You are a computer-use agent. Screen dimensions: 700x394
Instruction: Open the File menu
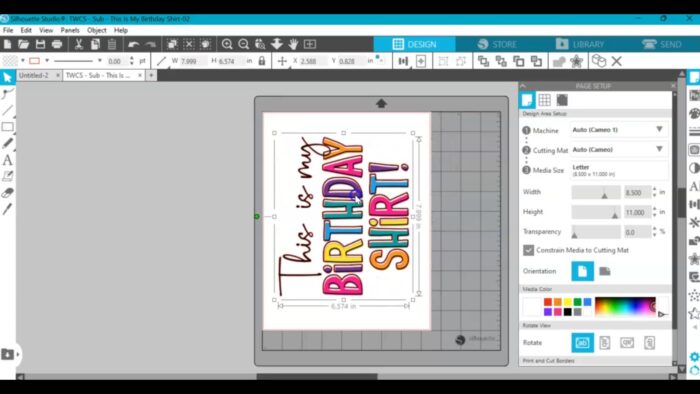pos(8,30)
